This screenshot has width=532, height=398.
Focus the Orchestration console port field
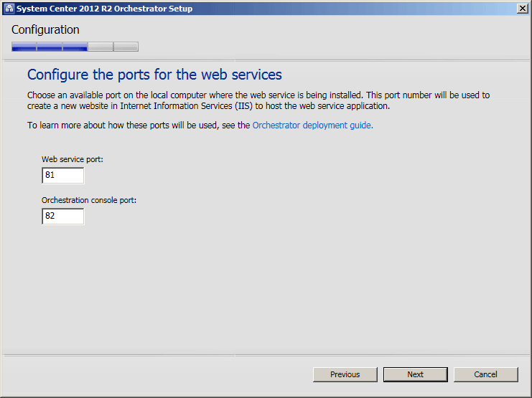click(62, 217)
